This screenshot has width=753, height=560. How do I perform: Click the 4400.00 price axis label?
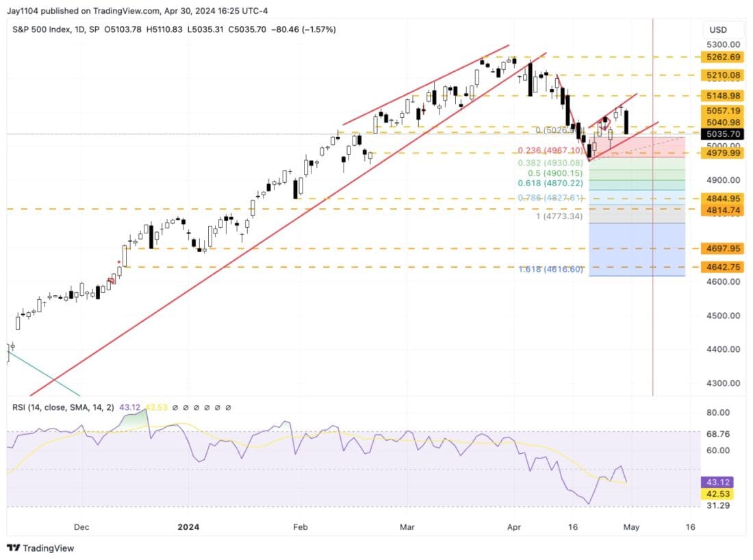(723, 349)
